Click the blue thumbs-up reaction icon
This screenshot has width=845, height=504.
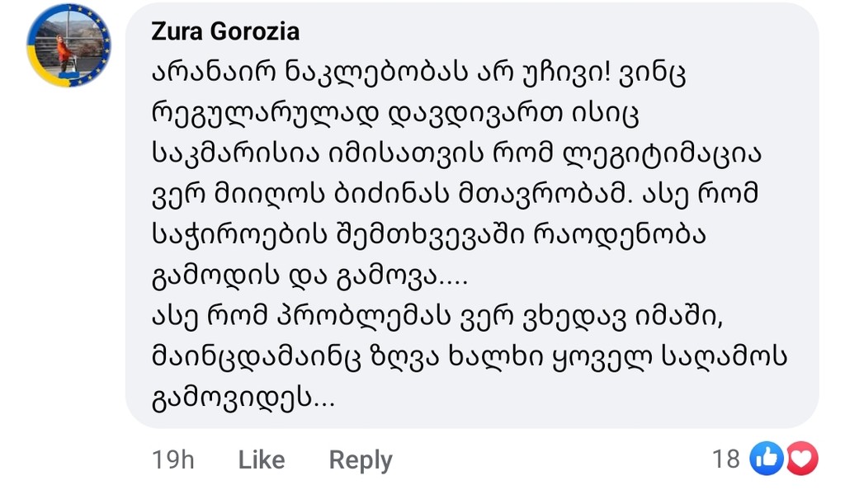(767, 458)
